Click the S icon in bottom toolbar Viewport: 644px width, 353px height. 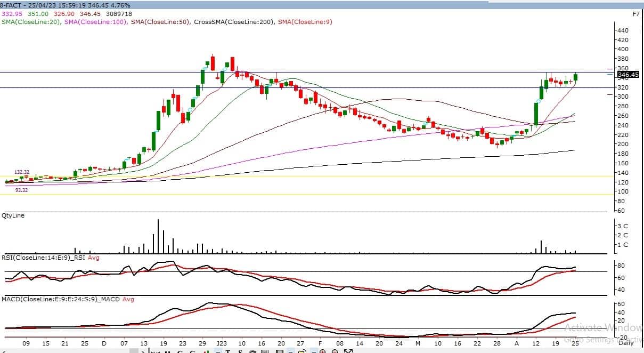240,351
